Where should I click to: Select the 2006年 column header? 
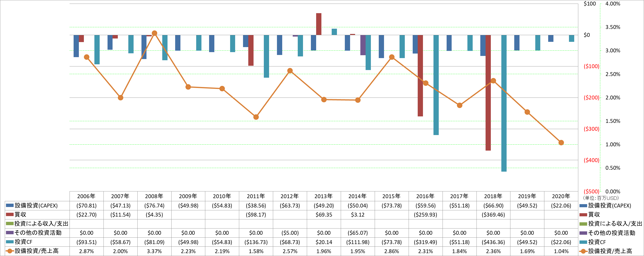pos(86,196)
